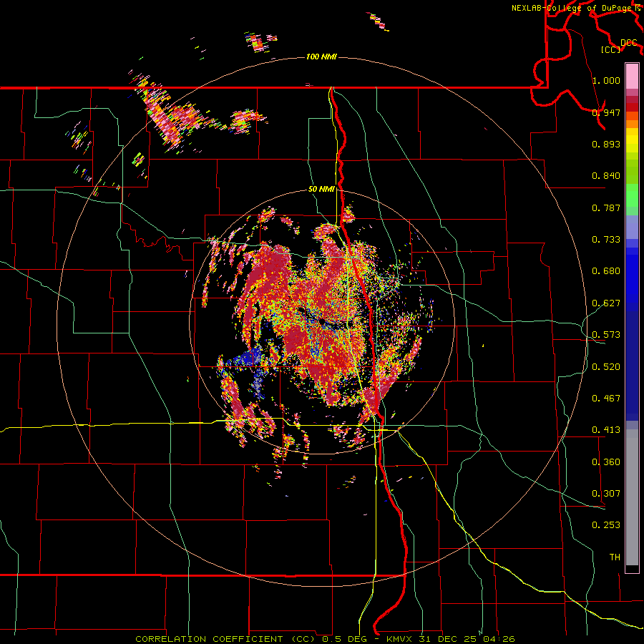Click the "0.5 DEG" elevation text

[x=344, y=639]
